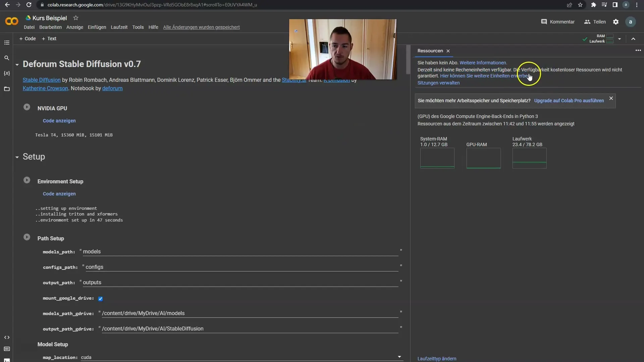Screen dimensions: 644x362
Task: Open the Tools menu
Action: point(138,27)
